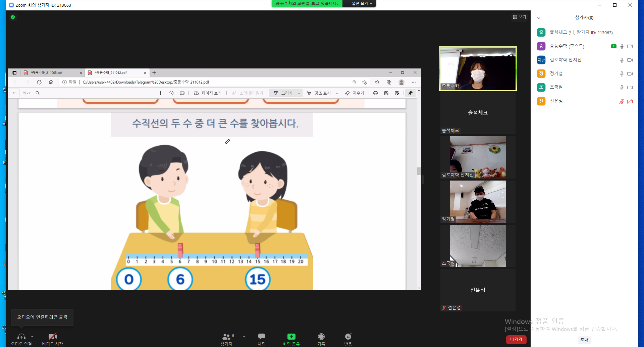644x347 pixels.
Task: Start video with 비디오 시작 icon
Action: (52, 337)
